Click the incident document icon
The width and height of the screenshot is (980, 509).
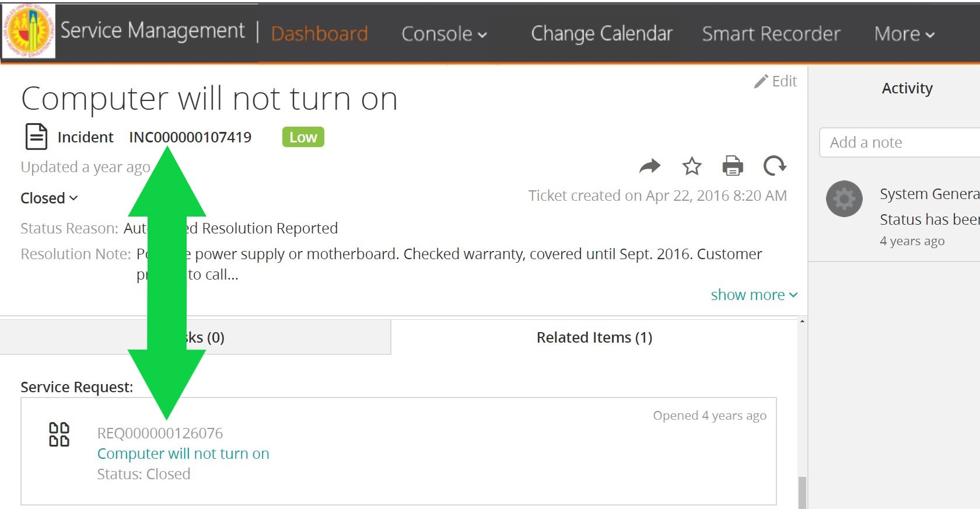[x=36, y=137]
